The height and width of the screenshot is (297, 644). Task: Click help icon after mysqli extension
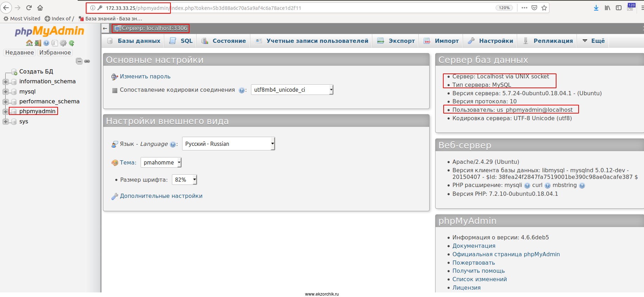527,186
